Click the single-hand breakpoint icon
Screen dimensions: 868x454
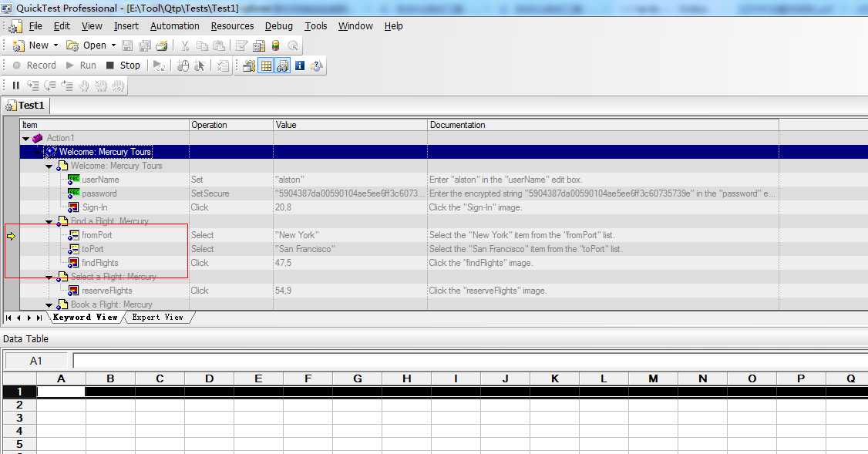[84, 86]
